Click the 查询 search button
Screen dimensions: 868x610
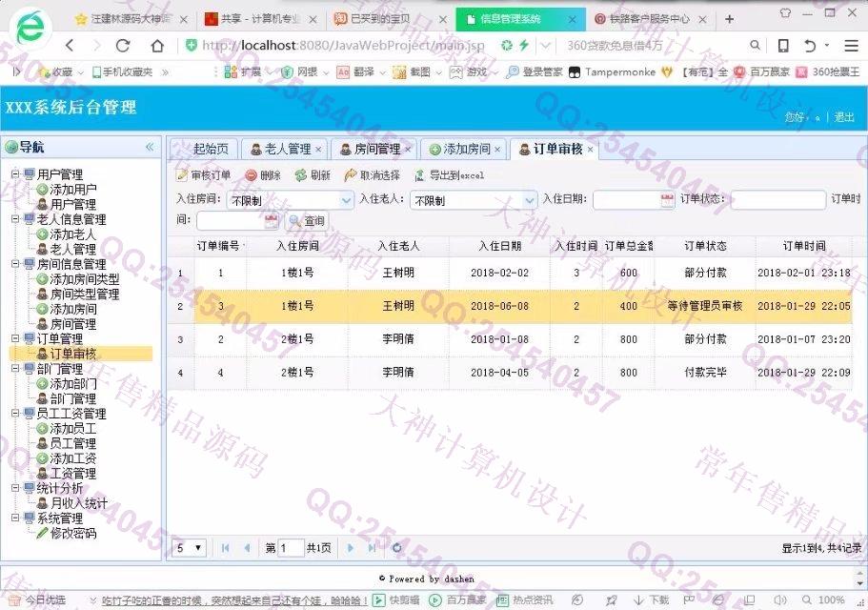307,221
